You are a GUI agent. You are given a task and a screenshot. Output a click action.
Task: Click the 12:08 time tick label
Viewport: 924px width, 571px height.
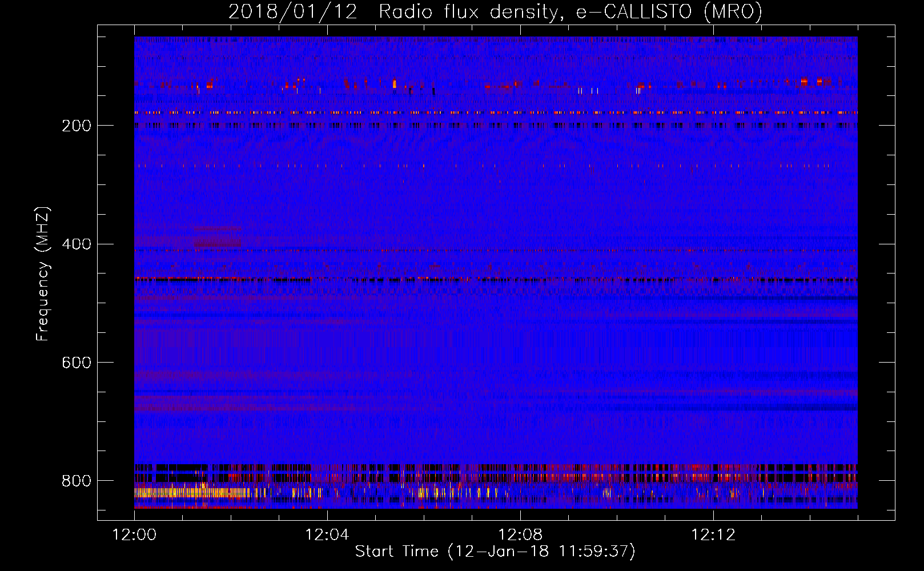[520, 535]
